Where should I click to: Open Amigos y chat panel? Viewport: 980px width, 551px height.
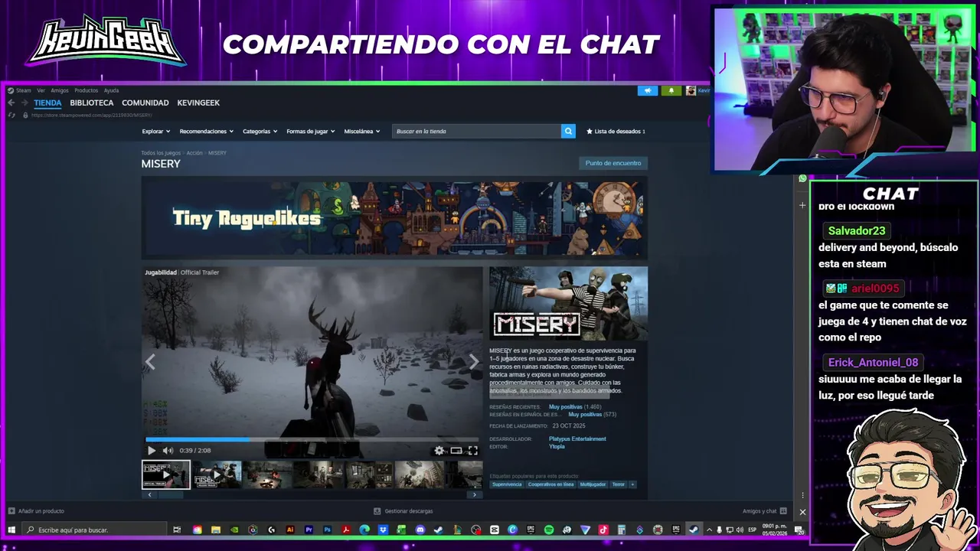tap(763, 510)
